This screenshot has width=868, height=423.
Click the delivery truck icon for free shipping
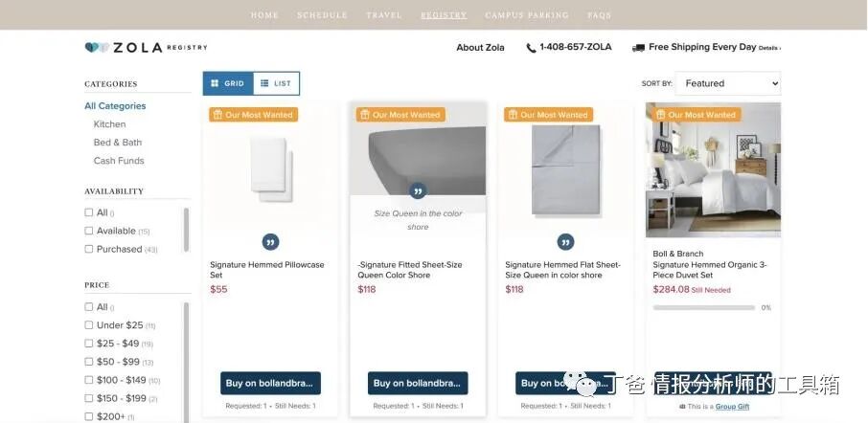(x=638, y=48)
